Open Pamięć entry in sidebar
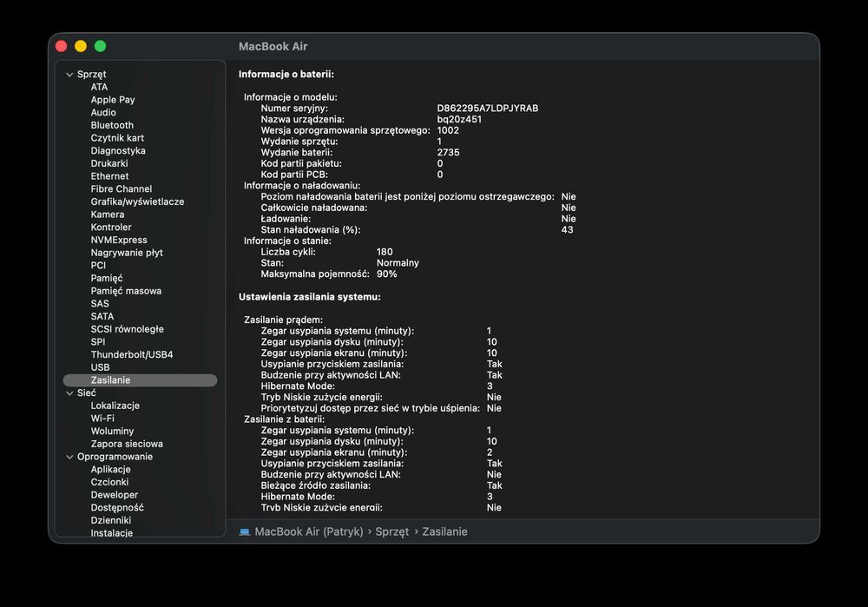Image resolution: width=868 pixels, height=607 pixels. pos(106,278)
